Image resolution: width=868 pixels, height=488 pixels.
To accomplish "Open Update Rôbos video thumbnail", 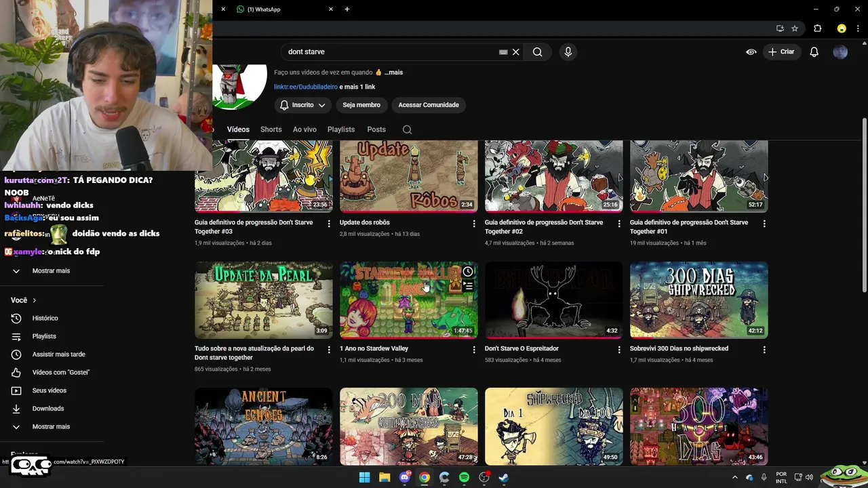I will pos(408,176).
